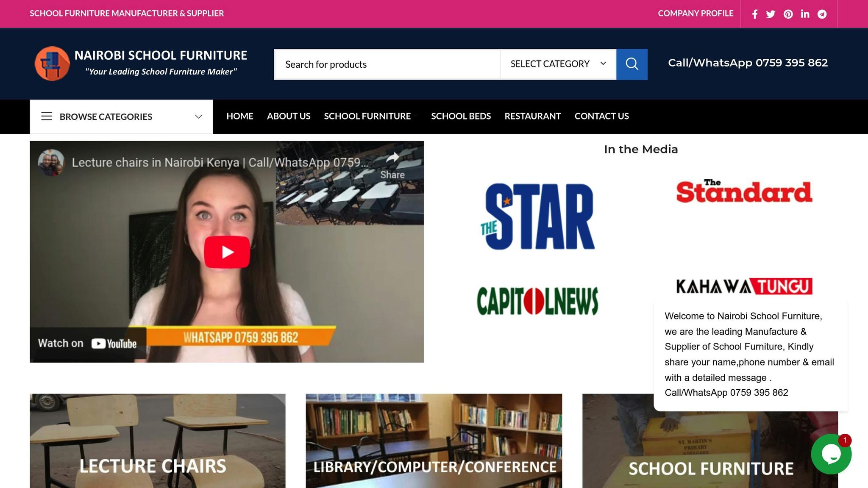Open the Library/Computer/Conference category banner
The width and height of the screenshot is (868, 488).
click(434, 441)
